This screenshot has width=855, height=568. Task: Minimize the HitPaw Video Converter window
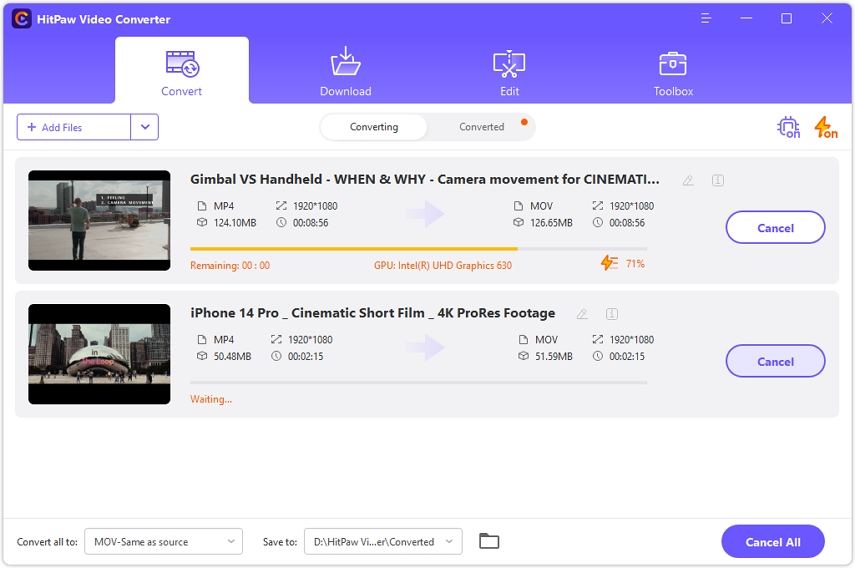pos(746,19)
